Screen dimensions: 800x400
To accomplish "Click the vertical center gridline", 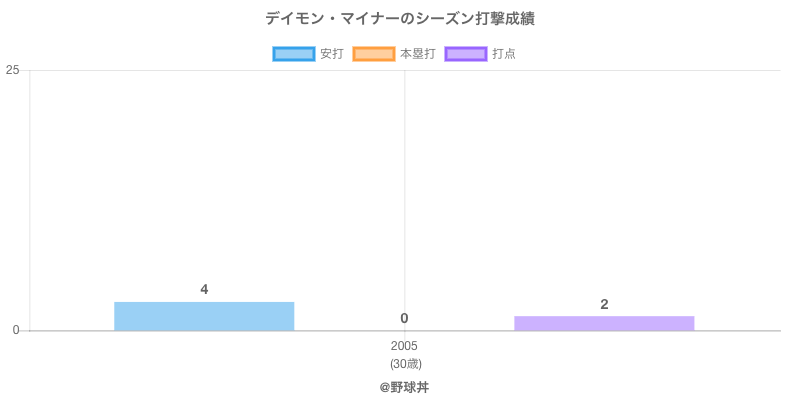I will [x=405, y=200].
